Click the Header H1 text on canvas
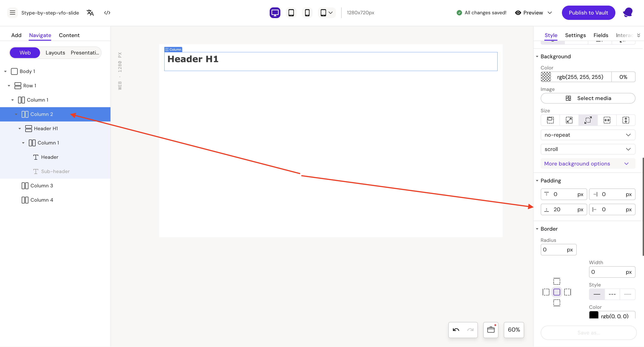 pyautogui.click(x=193, y=59)
